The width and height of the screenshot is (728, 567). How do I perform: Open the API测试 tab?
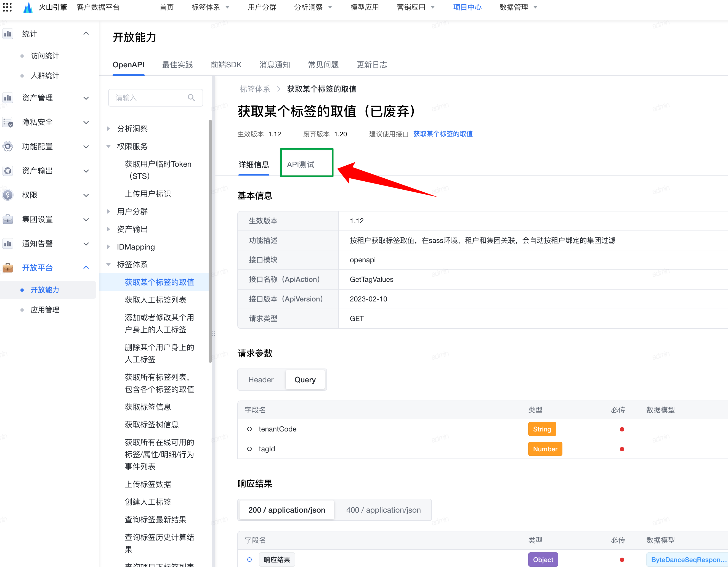pos(301,165)
